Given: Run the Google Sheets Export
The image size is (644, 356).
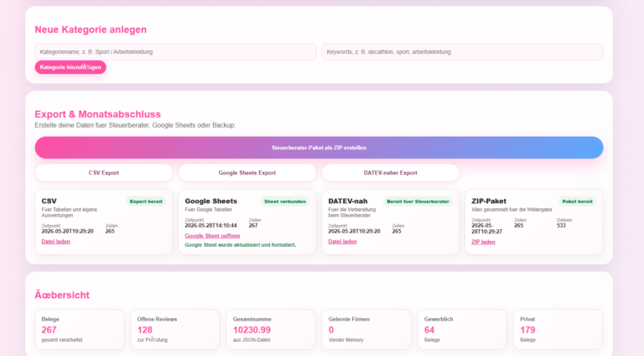Looking at the screenshot, I should click(x=247, y=173).
